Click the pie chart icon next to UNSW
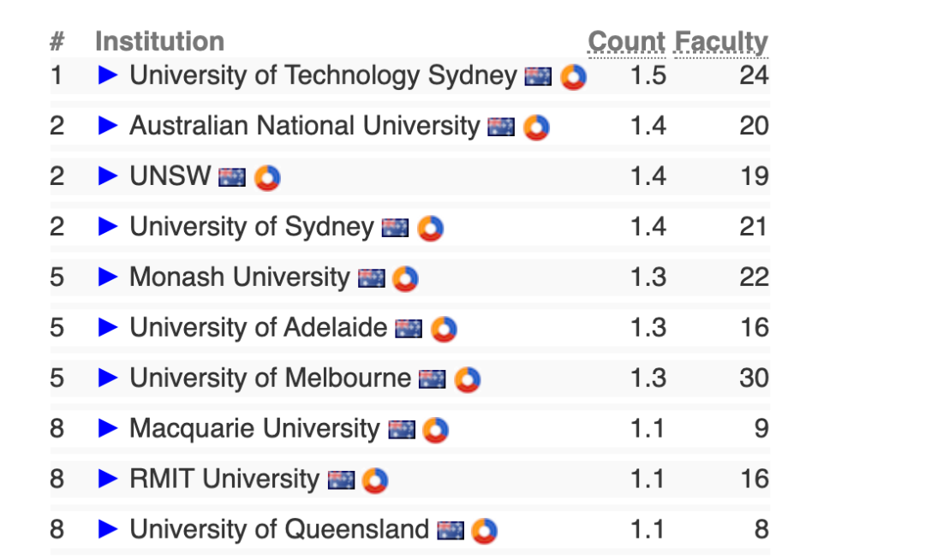 click(x=267, y=178)
